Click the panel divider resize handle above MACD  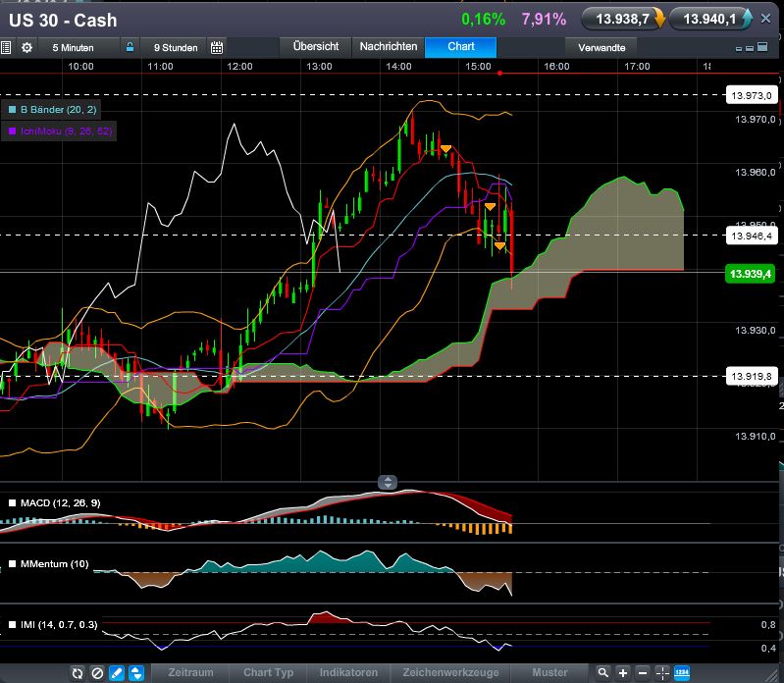tap(388, 483)
